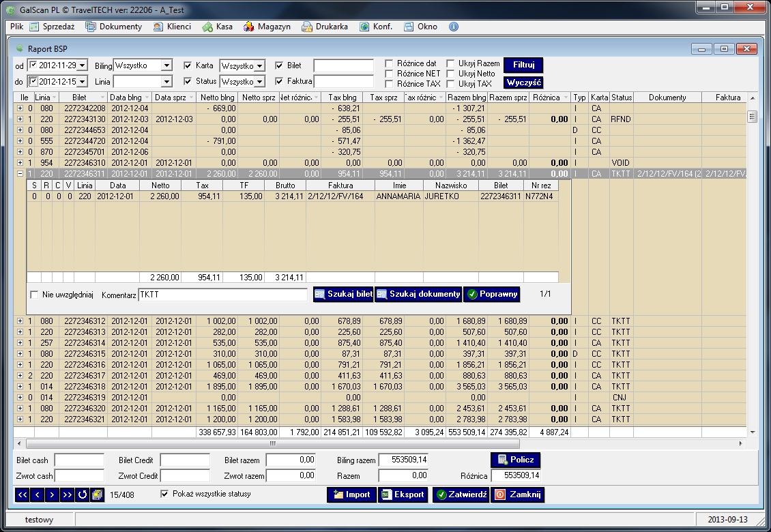771x532 pixels.
Task: Click the Policz calculator button
Action: click(x=515, y=460)
